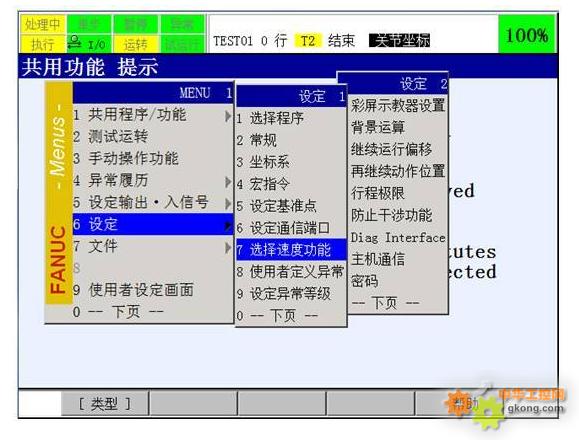The width and height of the screenshot is (579, 440).
Task: Click the 关节坐标 coordinate indicator
Action: coord(400,41)
